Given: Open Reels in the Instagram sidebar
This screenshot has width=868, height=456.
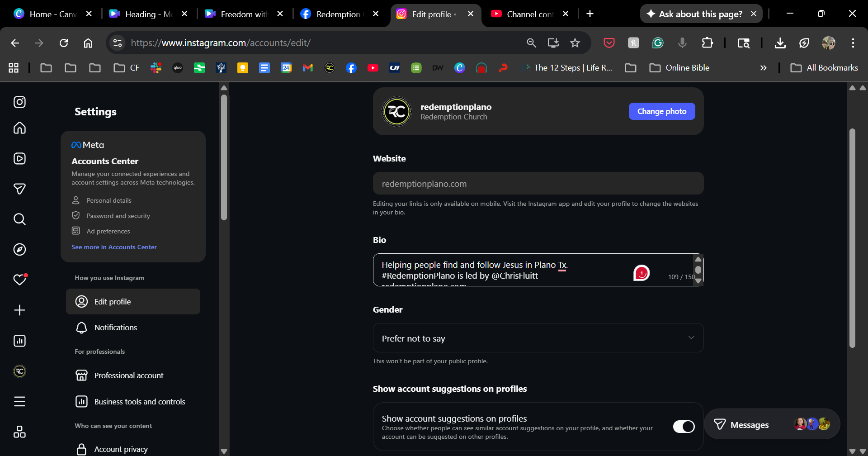Looking at the screenshot, I should tap(19, 158).
